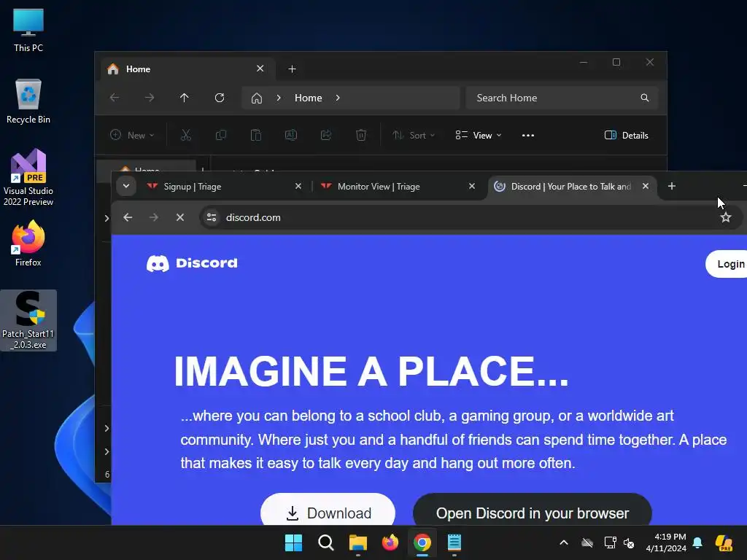747x560 pixels.
Task: Close the Discord tab in Chrome
Action: (x=646, y=186)
